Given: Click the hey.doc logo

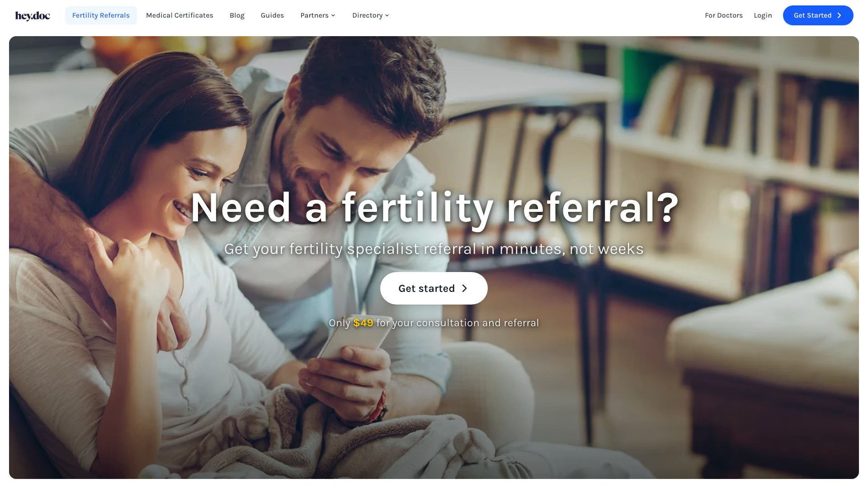Looking at the screenshot, I should tap(33, 16).
